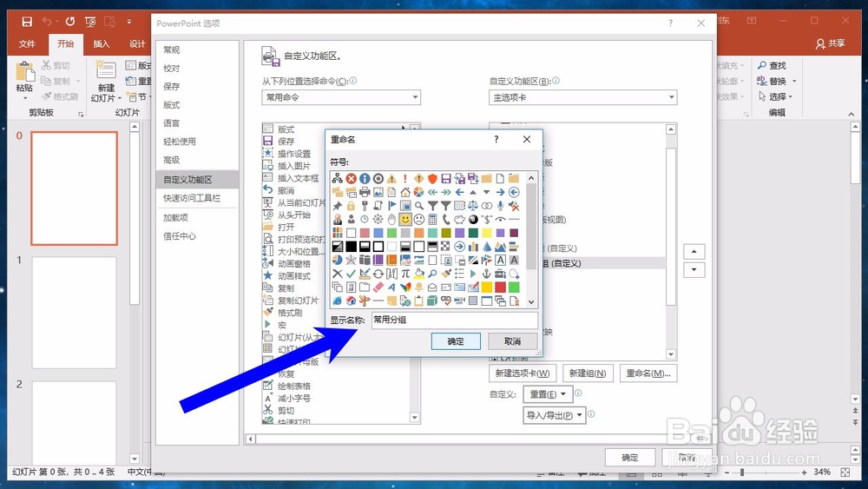Select the house symbol
The height and width of the screenshot is (489, 868).
[x=405, y=192]
